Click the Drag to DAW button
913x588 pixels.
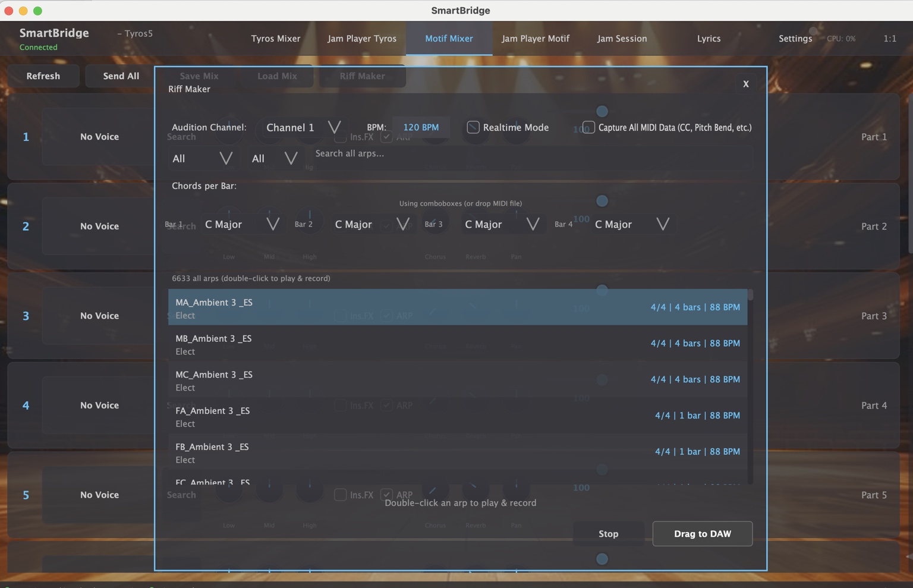tap(702, 533)
